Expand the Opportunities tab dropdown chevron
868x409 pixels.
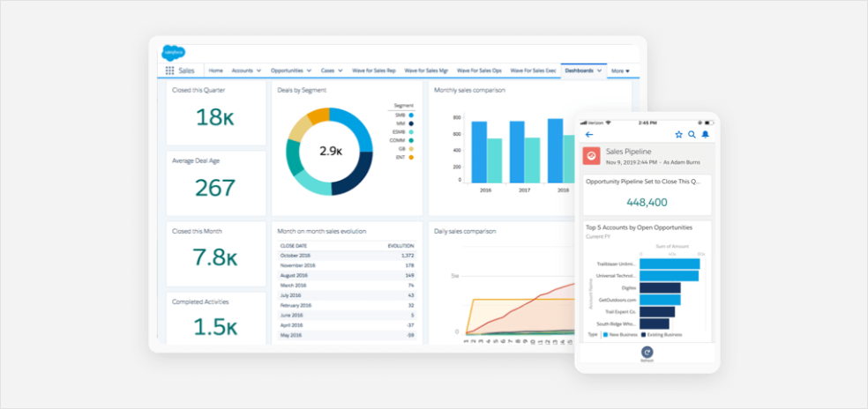(x=309, y=71)
